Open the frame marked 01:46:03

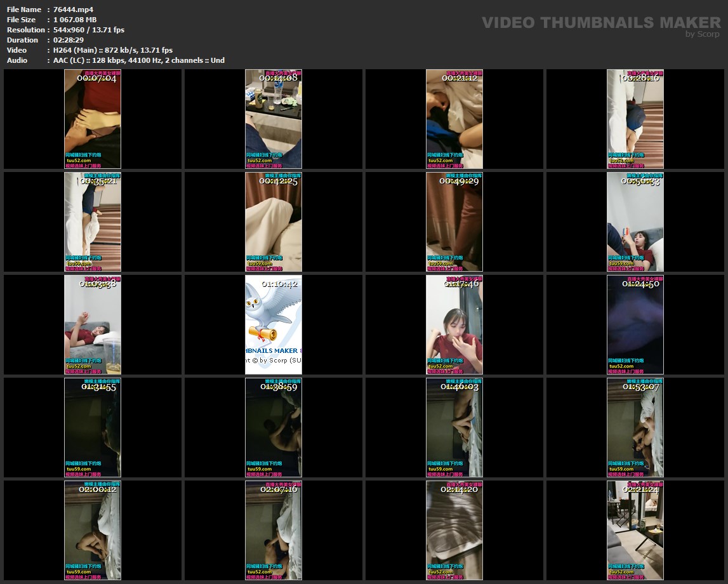pyautogui.click(x=454, y=428)
